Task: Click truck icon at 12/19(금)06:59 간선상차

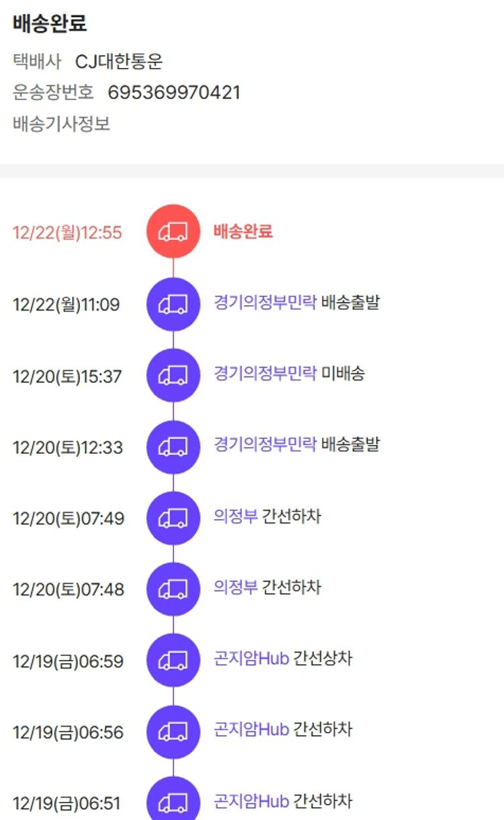Action: pyautogui.click(x=173, y=661)
